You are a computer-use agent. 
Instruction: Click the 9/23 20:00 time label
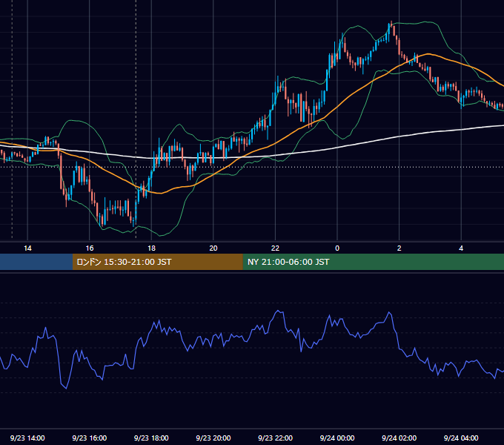(x=213, y=438)
